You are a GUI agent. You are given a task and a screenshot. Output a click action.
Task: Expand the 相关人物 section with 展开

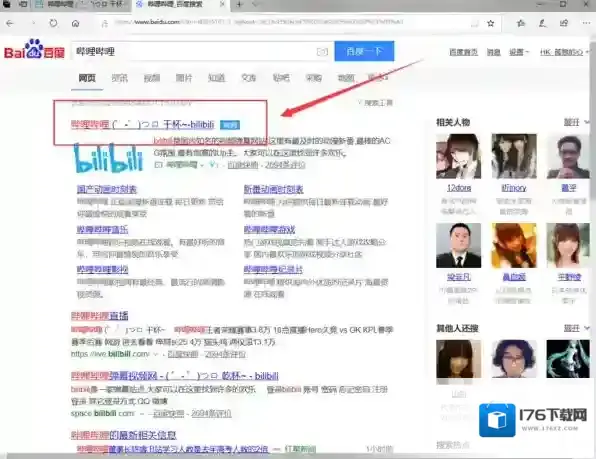pos(576,122)
